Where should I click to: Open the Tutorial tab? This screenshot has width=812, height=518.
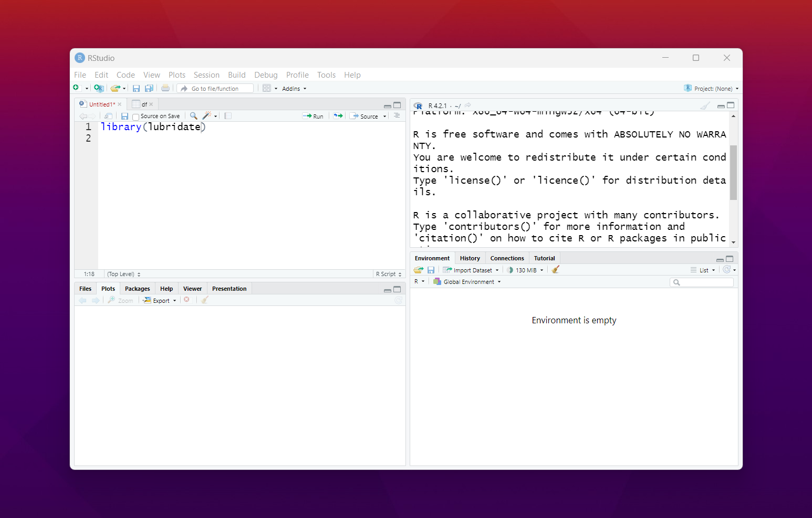point(544,258)
